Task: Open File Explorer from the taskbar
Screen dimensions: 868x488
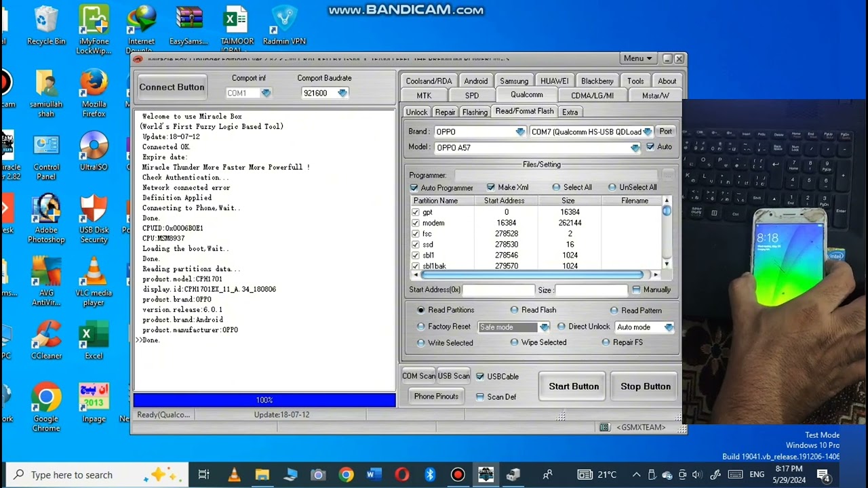Action: [x=262, y=474]
